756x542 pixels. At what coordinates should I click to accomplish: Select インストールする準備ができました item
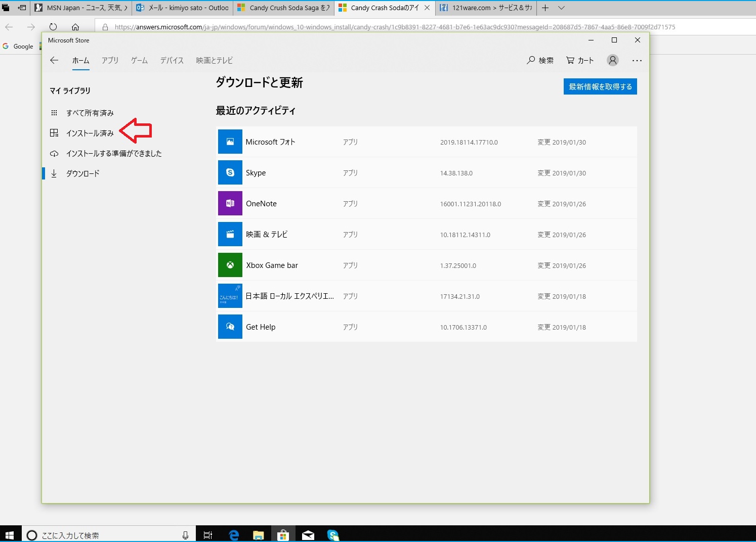point(106,153)
